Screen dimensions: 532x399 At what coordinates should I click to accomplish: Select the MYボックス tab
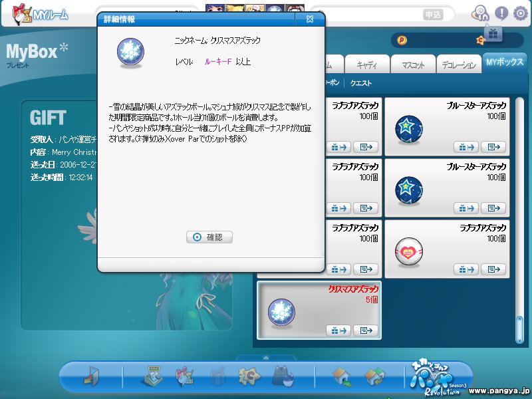pyautogui.click(x=505, y=63)
